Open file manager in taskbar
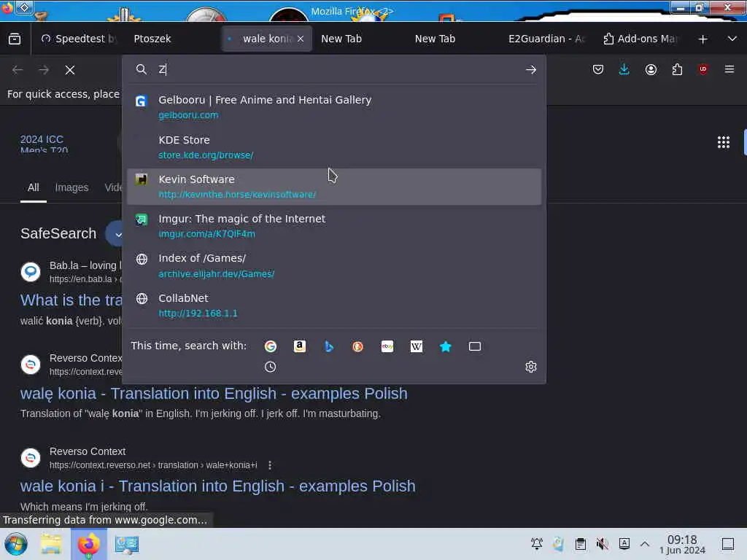This screenshot has width=747, height=560. click(x=51, y=544)
